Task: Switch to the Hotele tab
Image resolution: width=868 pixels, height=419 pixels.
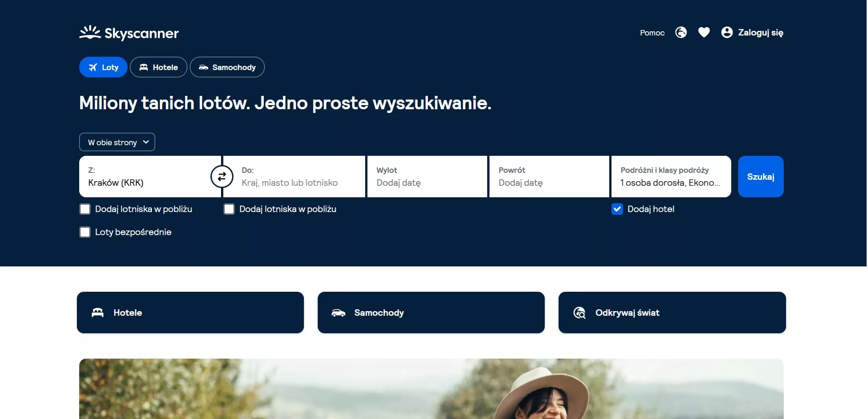Action: pos(158,67)
